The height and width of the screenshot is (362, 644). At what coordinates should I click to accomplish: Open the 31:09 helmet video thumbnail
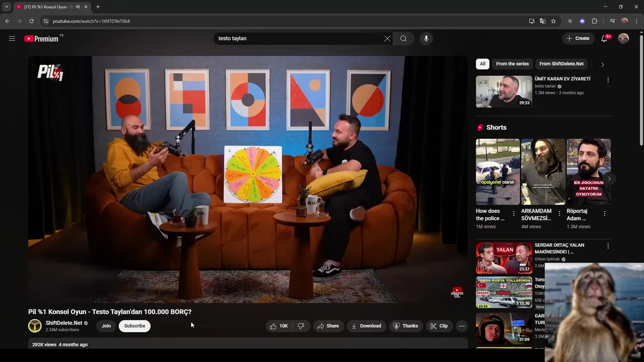click(x=504, y=328)
